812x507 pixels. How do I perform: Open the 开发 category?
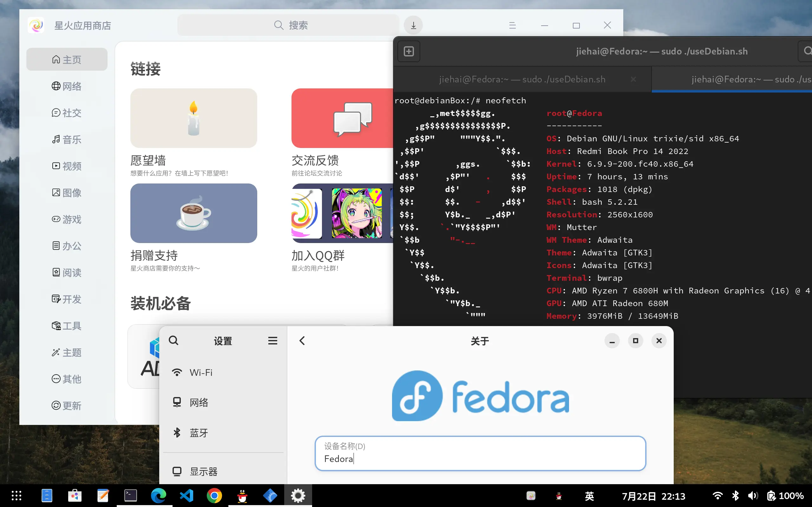(x=67, y=299)
